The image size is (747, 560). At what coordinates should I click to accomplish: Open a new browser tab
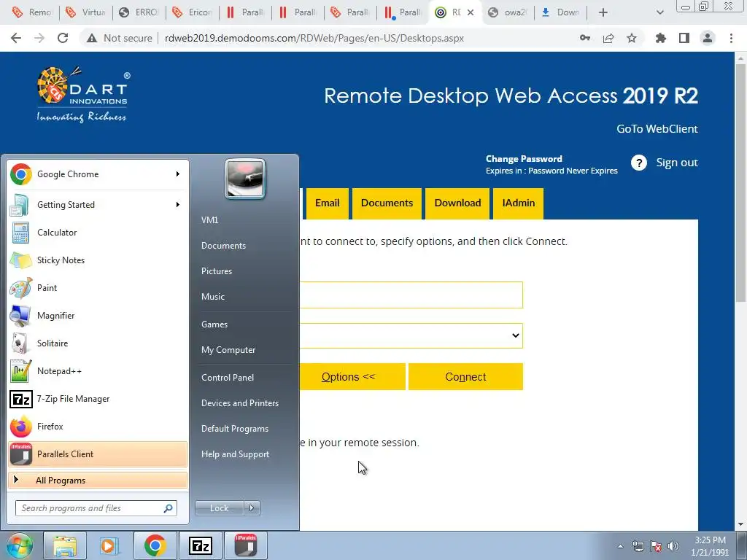click(x=603, y=12)
